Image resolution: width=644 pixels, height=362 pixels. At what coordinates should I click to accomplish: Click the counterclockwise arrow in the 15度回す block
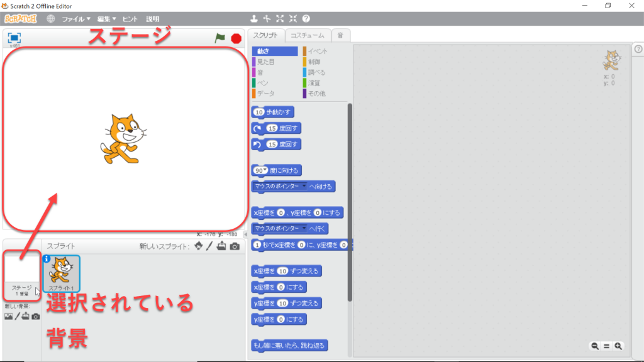257,145
